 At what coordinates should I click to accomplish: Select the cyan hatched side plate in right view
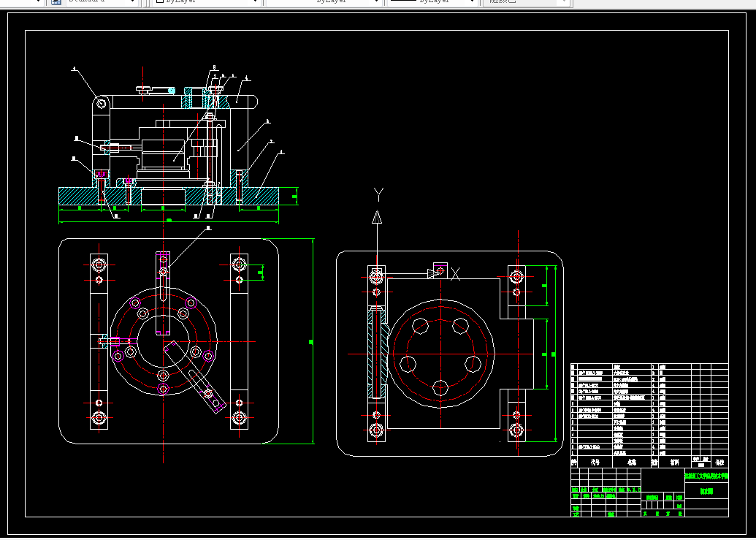(377, 354)
